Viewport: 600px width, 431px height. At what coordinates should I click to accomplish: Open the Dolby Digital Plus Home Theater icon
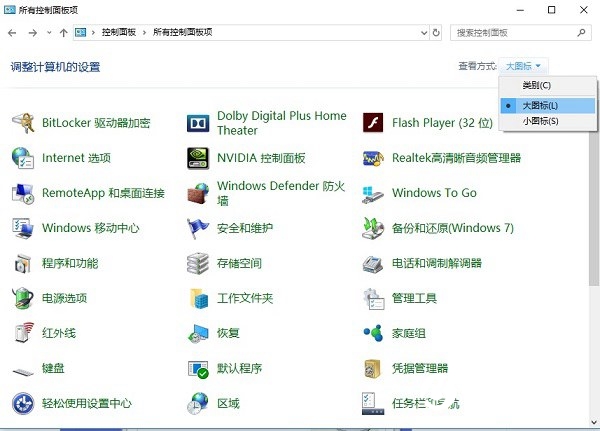[199, 123]
